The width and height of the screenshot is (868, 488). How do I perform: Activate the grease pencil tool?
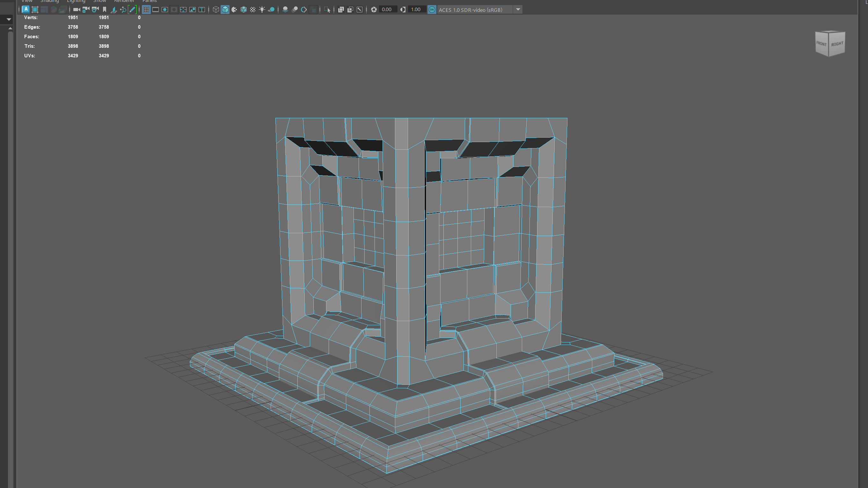tap(132, 10)
